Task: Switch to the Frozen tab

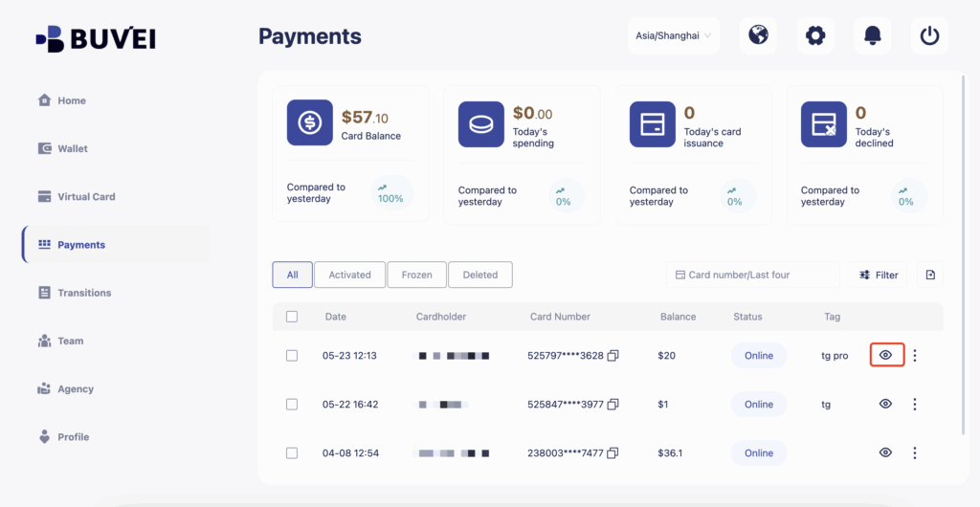Action: tap(416, 275)
